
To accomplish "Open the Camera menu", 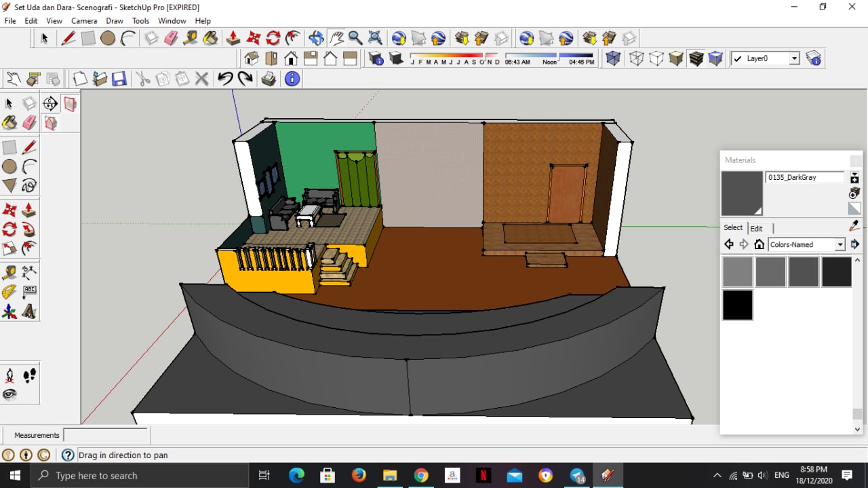I will click(x=84, y=21).
